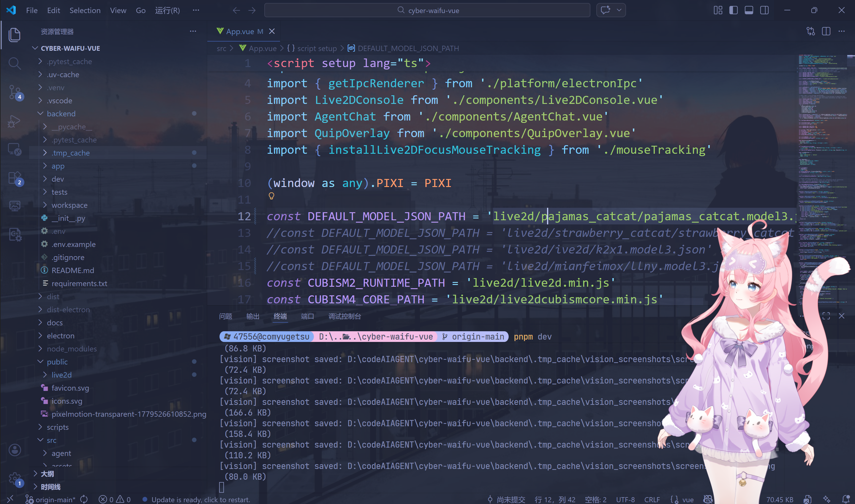Toggle maximized panel size
855x504 pixels.
826,316
